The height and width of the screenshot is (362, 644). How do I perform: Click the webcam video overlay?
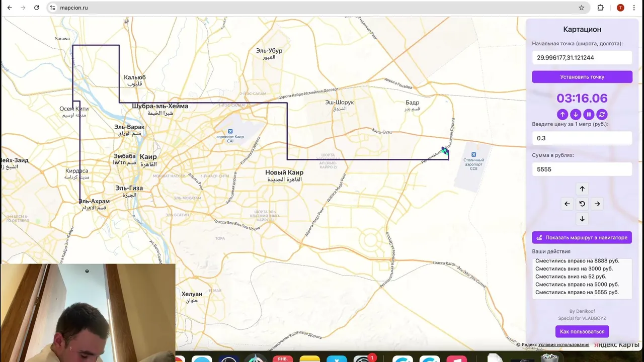pyautogui.click(x=88, y=313)
